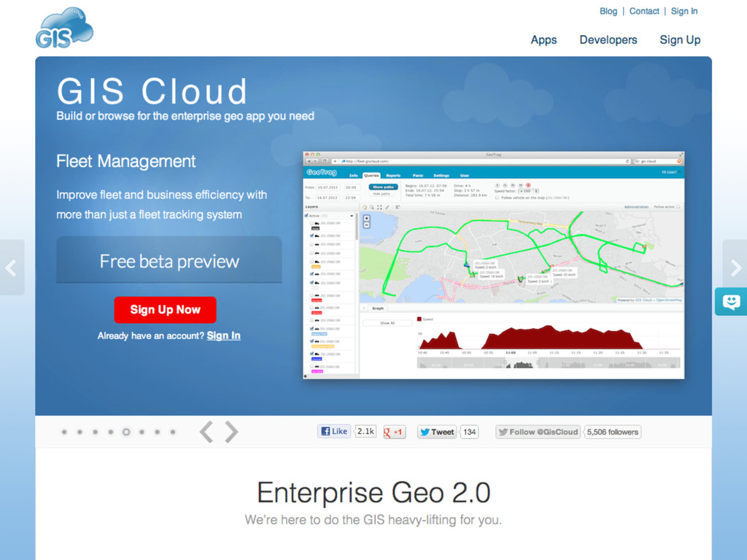Screen dimensions: 747x560
Task: Click the 5,506 followers count
Action: (612, 432)
